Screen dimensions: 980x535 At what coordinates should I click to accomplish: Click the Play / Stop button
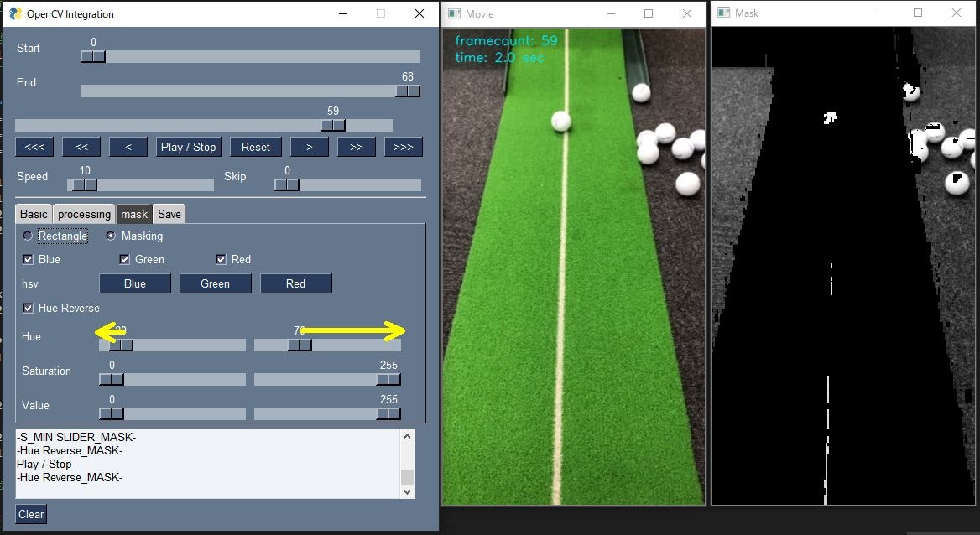[188, 147]
